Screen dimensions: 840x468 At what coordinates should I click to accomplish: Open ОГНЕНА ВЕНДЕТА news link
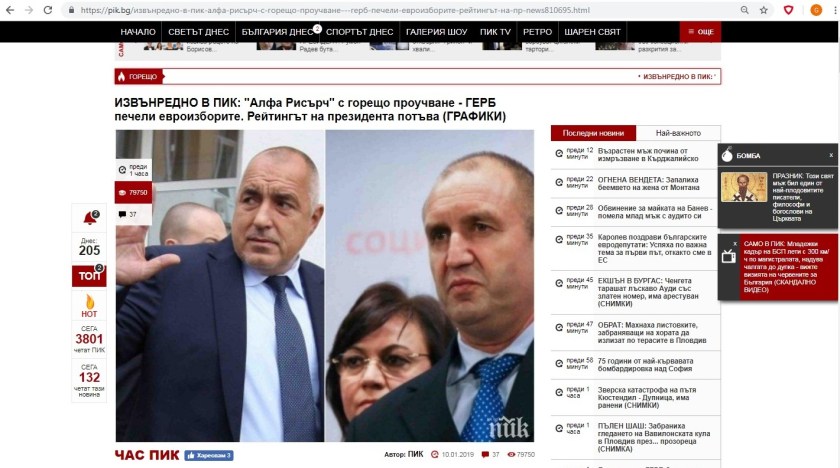coord(648,184)
